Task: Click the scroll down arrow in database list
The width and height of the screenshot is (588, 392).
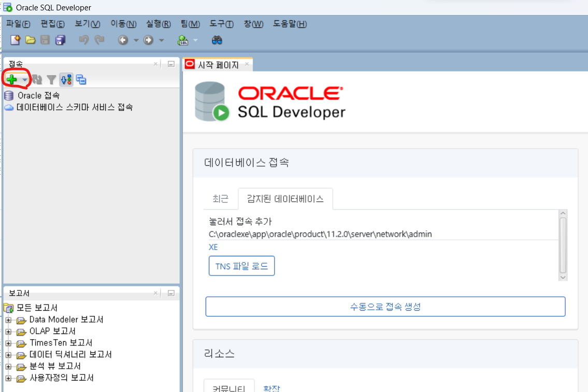Action: [563, 278]
